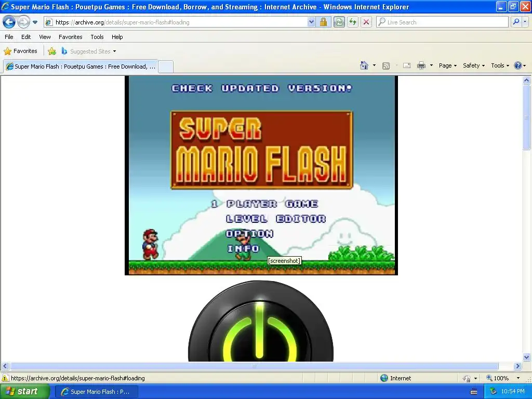Click the Internet security zone indicator

[395, 378]
